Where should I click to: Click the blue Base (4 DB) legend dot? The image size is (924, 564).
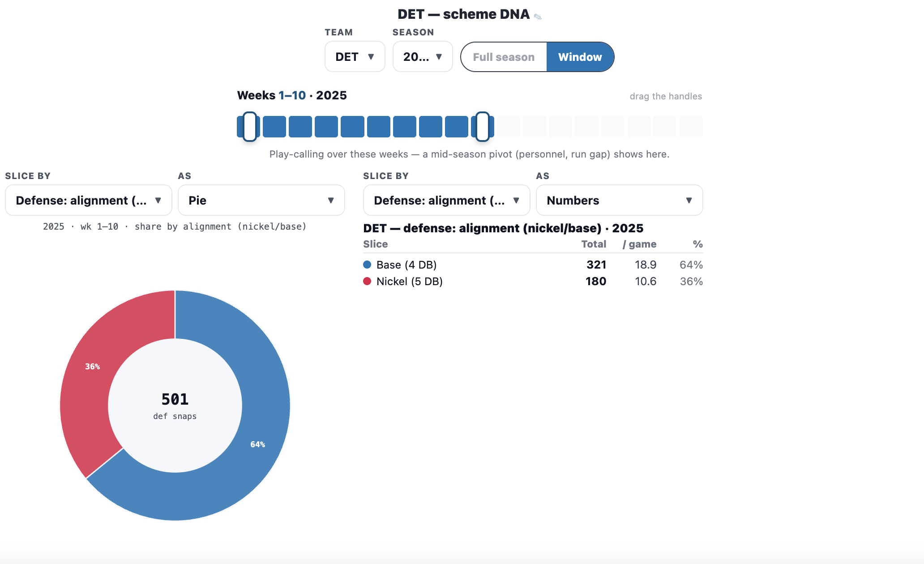(367, 265)
